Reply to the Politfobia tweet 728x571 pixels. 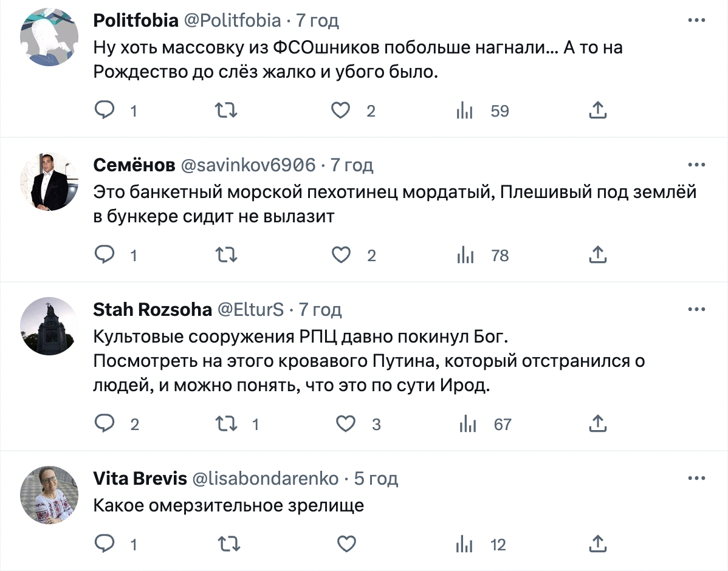pos(106,111)
